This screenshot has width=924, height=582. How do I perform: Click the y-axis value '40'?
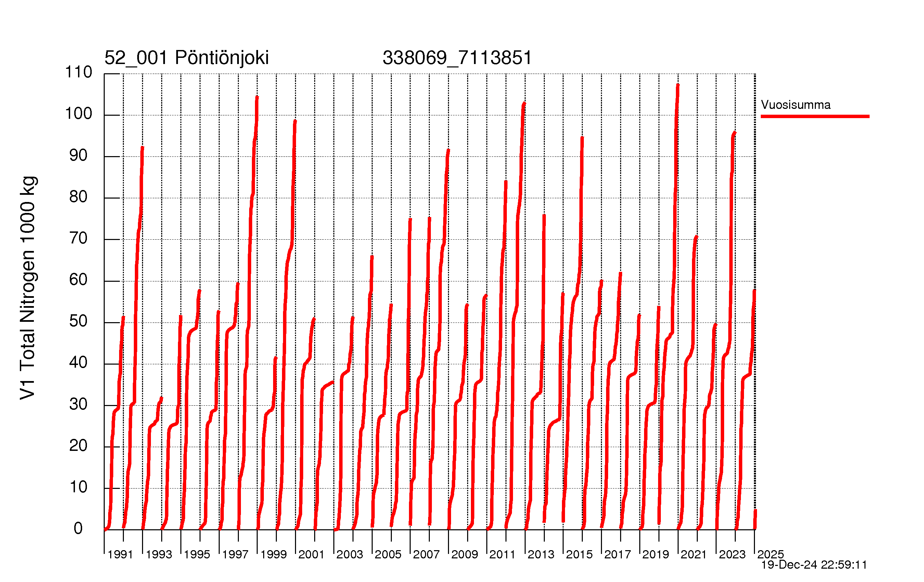click(x=78, y=363)
